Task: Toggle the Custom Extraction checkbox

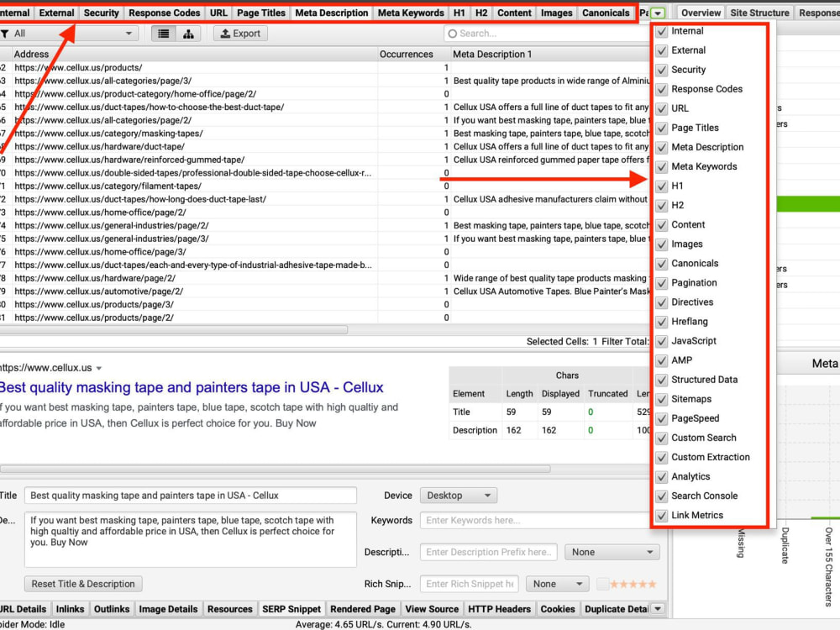Action: point(662,457)
